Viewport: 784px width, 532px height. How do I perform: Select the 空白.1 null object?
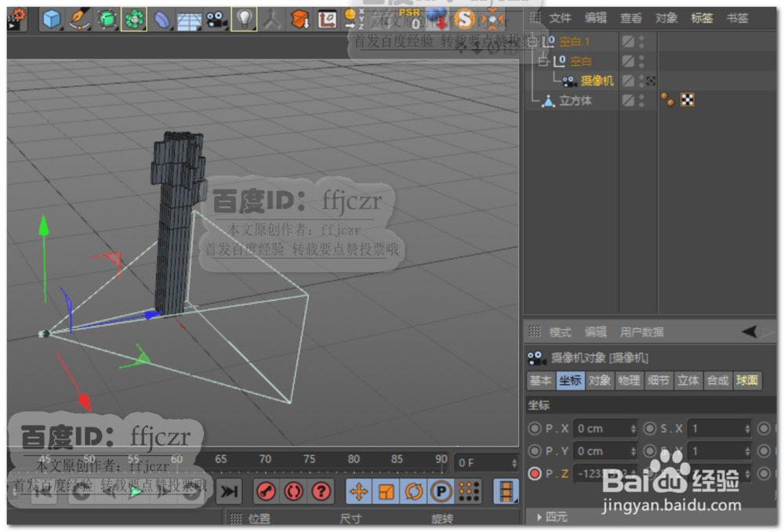tap(575, 42)
